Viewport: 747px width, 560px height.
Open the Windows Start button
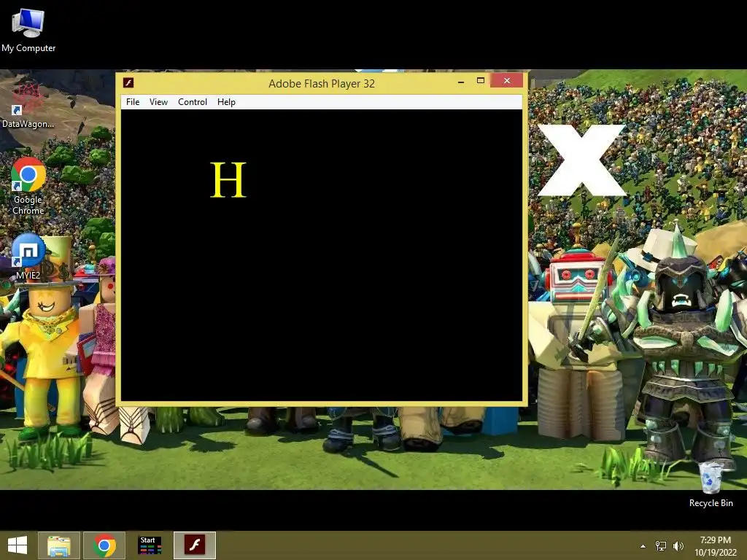[x=18, y=545]
